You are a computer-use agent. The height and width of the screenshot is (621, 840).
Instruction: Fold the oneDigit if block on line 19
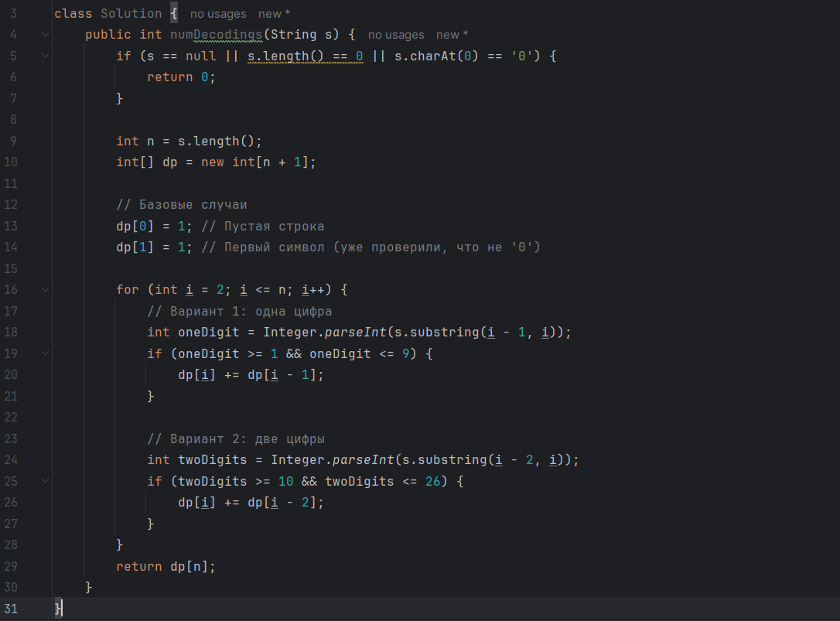coord(46,353)
